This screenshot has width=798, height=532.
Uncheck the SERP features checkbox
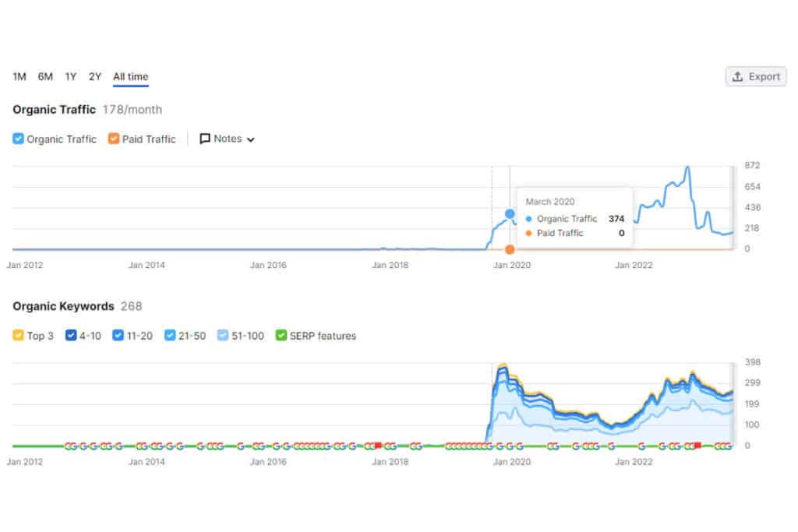click(281, 335)
